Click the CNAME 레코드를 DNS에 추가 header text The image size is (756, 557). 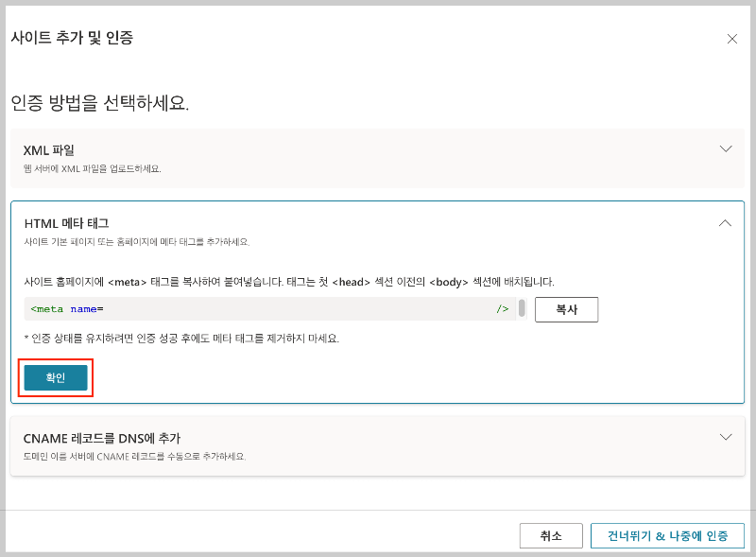[x=102, y=437]
